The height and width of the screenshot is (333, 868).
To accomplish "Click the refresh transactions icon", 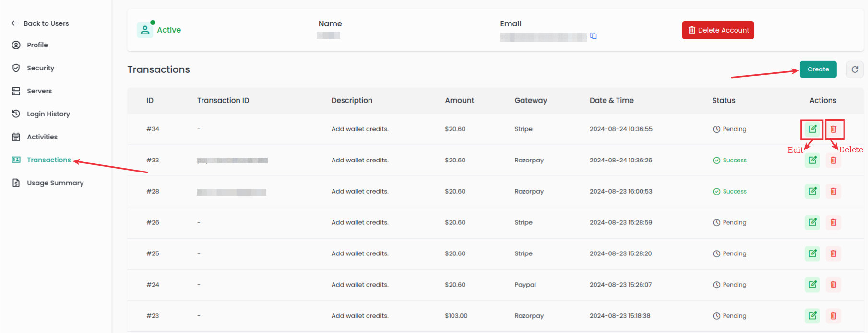I will [855, 69].
